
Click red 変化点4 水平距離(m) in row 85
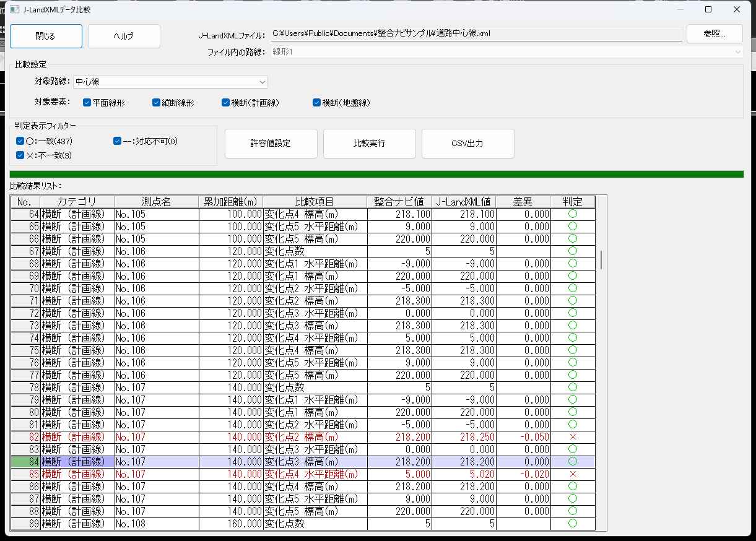[x=315, y=474]
